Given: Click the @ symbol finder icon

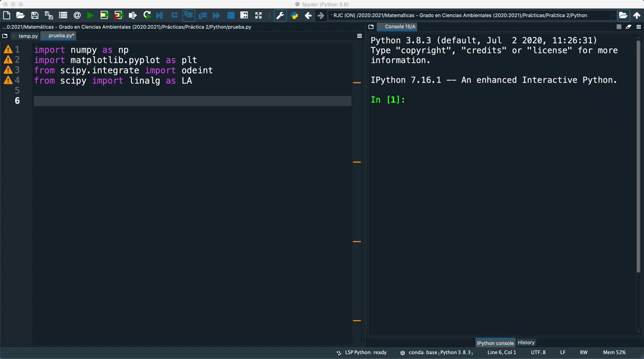Looking at the screenshot, I should click(x=77, y=15).
